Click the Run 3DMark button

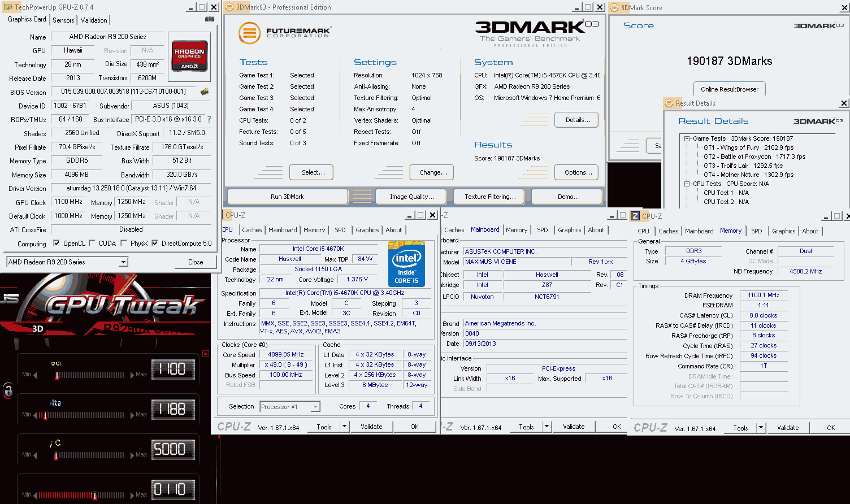(287, 197)
